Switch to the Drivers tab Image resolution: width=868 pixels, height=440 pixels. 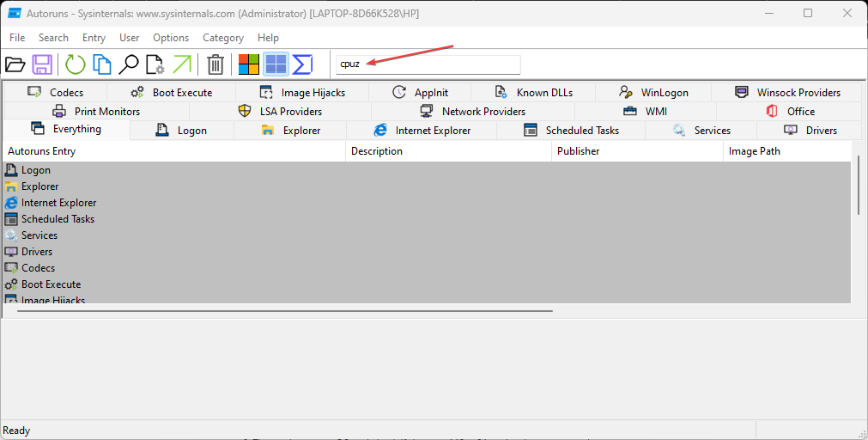(x=810, y=131)
